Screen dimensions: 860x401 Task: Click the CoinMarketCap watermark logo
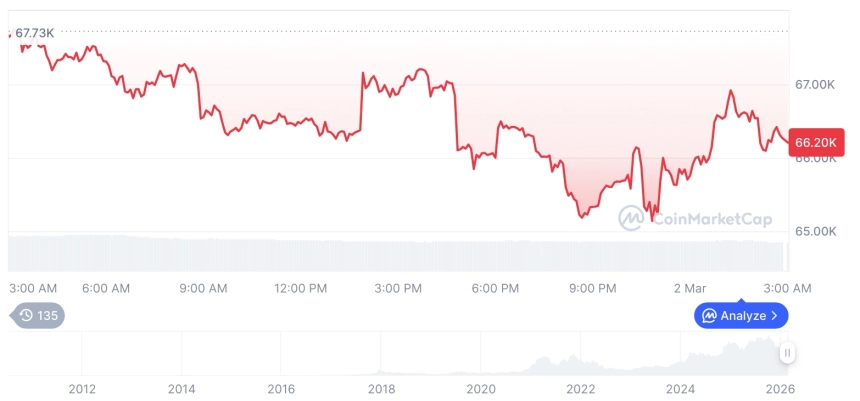point(631,217)
